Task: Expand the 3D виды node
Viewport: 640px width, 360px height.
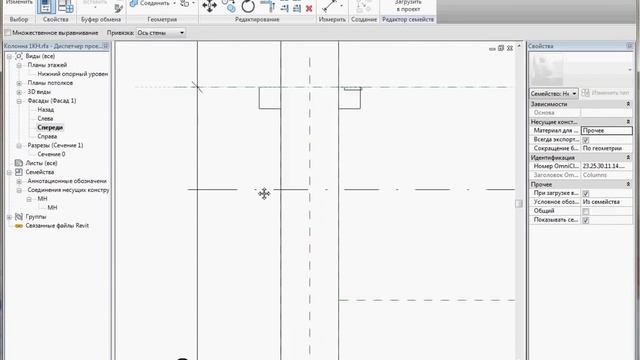Action: pyautogui.click(x=19, y=92)
